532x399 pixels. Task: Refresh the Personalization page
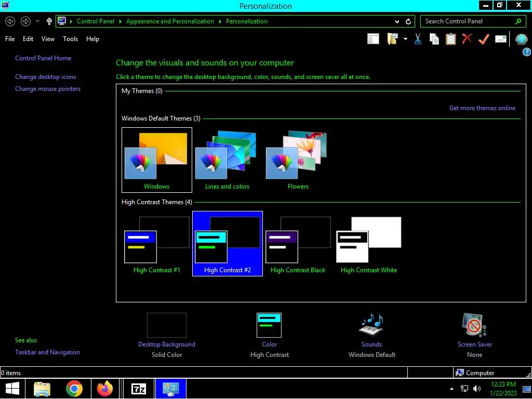click(x=408, y=21)
